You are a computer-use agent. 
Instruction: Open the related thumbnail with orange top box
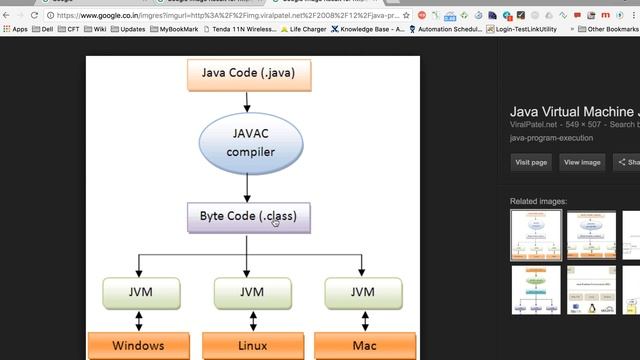[536, 290]
